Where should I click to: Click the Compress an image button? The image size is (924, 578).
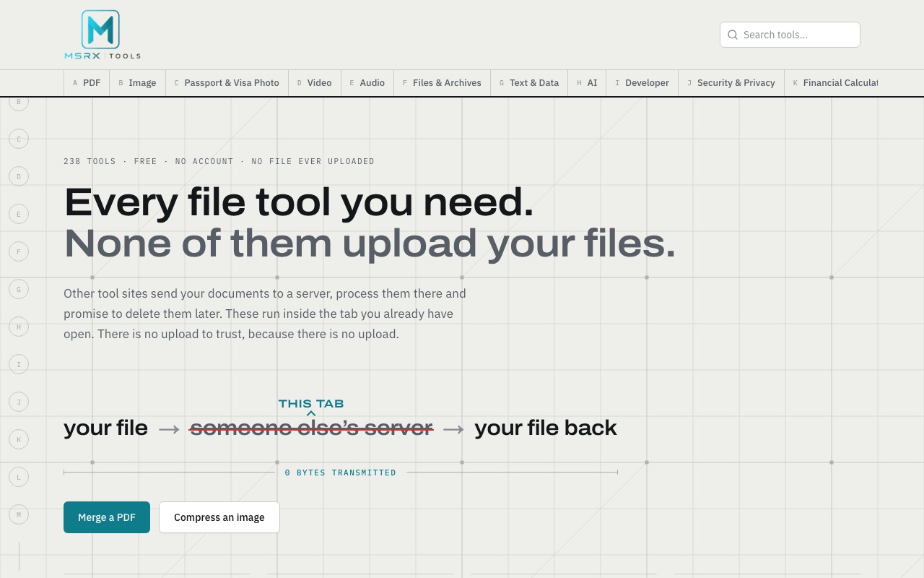click(x=219, y=517)
